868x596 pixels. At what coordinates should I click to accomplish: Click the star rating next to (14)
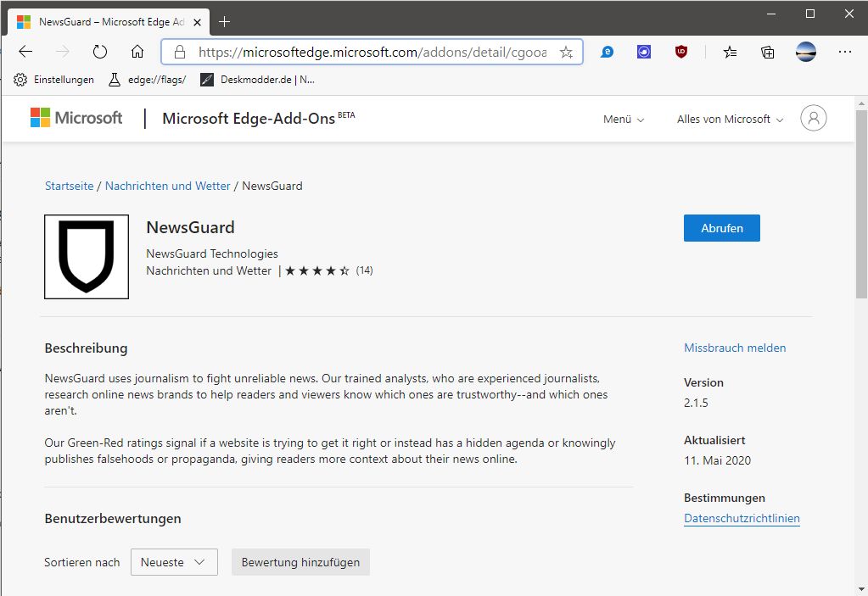click(317, 270)
